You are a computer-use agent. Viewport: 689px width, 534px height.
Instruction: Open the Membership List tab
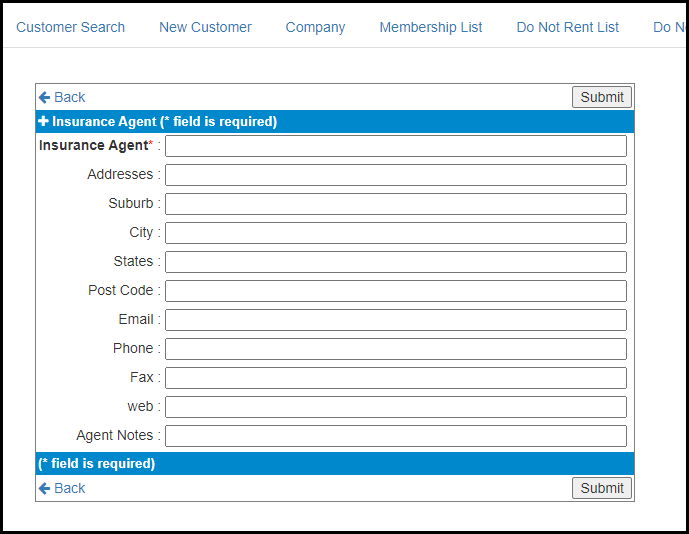pyautogui.click(x=431, y=27)
